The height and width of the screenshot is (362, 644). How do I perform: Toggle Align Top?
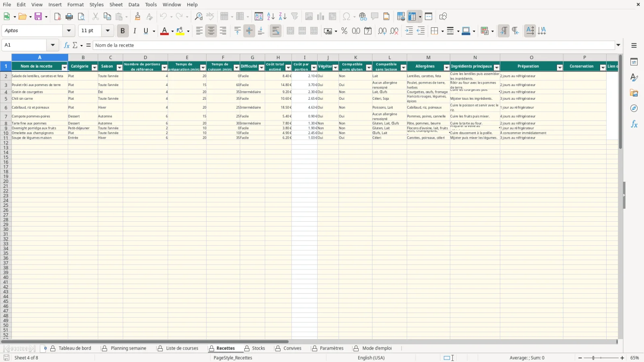(x=237, y=31)
